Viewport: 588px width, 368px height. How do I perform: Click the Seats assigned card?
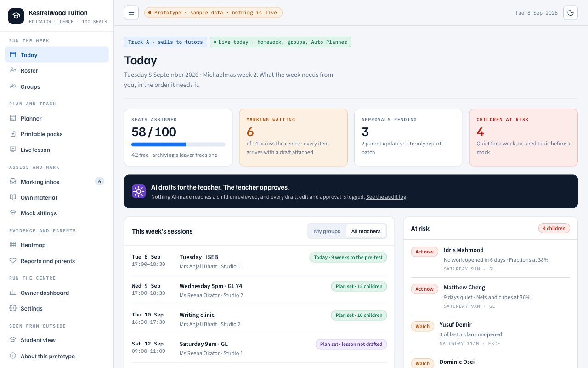178,138
